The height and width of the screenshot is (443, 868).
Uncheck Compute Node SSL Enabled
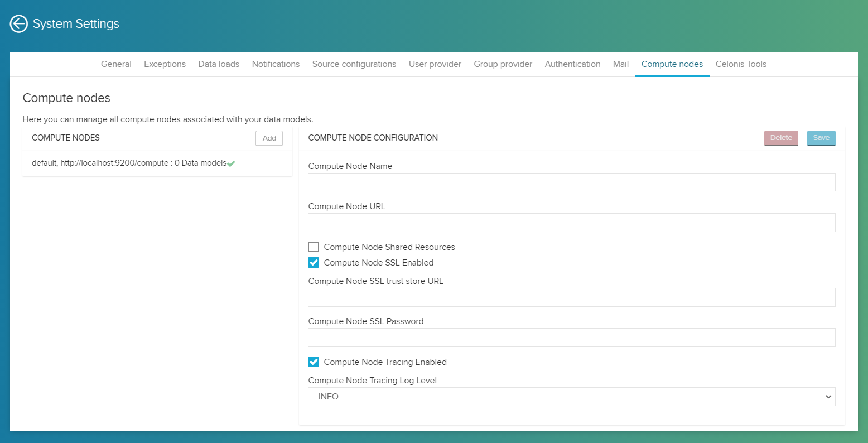(314, 263)
